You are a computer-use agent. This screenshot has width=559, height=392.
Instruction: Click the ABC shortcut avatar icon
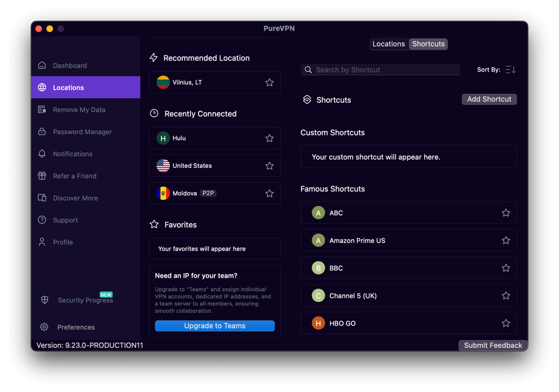(318, 213)
